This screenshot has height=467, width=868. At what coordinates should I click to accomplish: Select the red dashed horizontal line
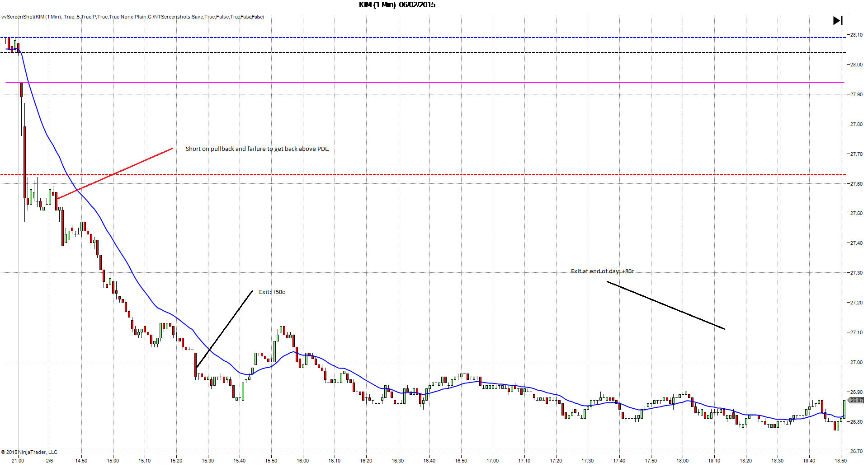(423, 174)
